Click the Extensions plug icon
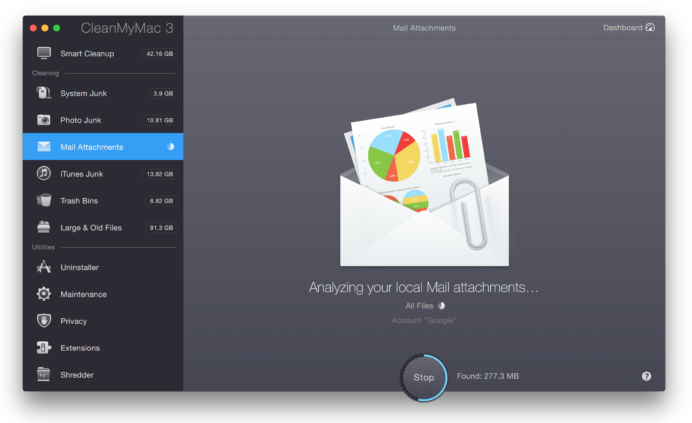The width and height of the screenshot is (692, 423). 44,347
